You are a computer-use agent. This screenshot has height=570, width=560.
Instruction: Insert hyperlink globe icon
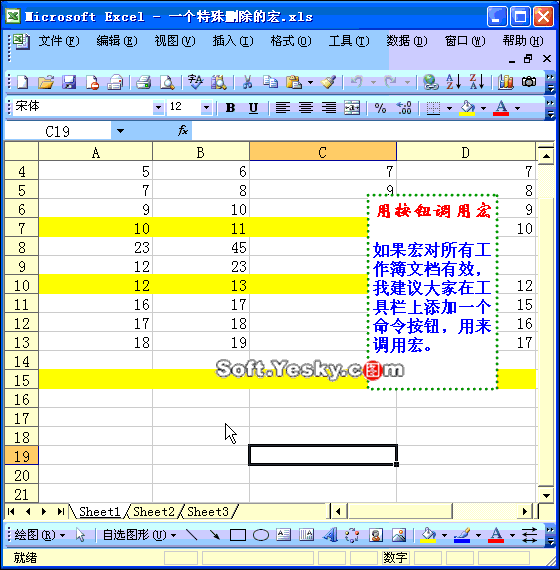tap(431, 82)
